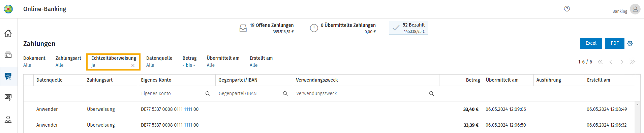Clear the Echtzeitüberweisung filter with the X
The width and height of the screenshot is (644, 133).
[x=133, y=65]
